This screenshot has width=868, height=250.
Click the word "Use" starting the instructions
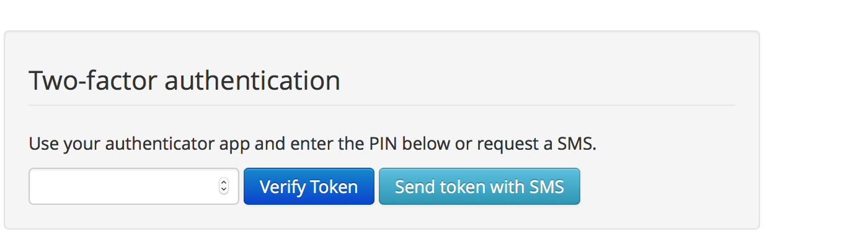coord(42,145)
